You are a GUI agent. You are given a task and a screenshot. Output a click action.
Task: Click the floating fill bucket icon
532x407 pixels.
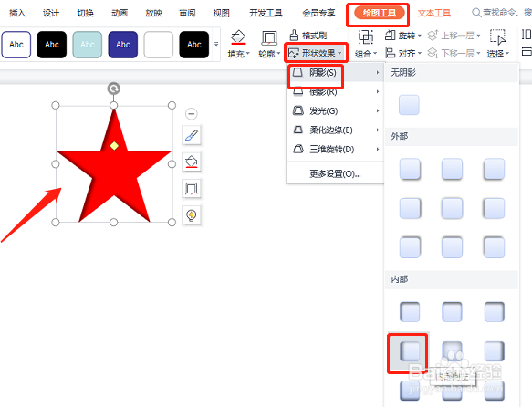coord(192,162)
